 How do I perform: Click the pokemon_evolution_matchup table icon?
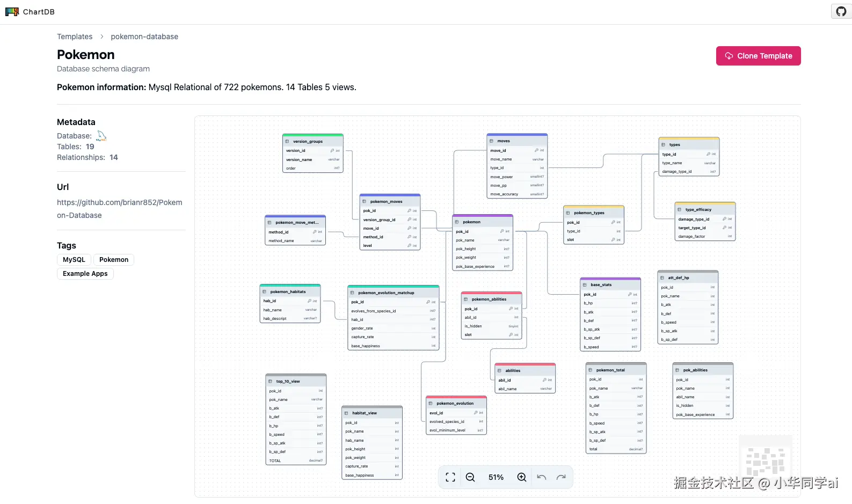[352, 293]
